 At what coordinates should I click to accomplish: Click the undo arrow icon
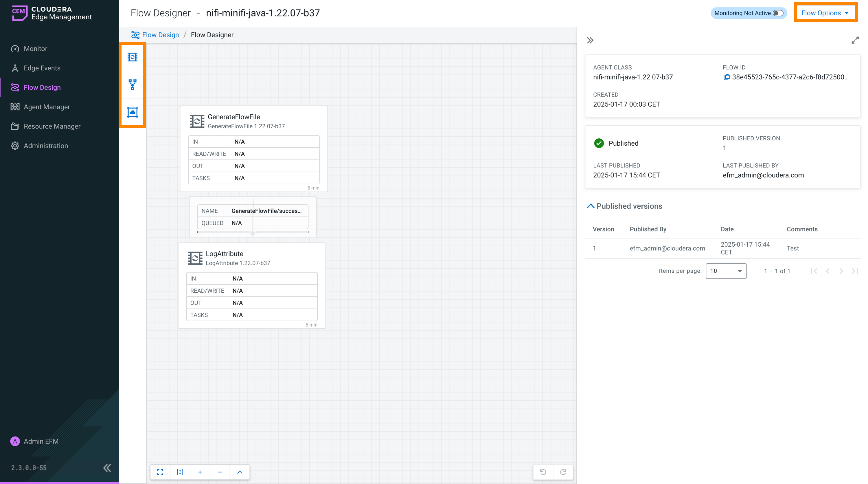543,472
